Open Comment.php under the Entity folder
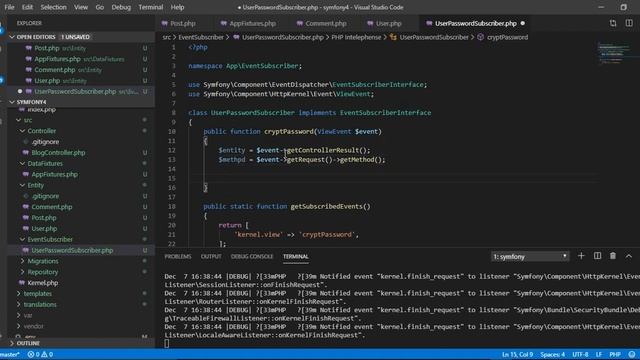The width and height of the screenshot is (640, 360). 52,207
